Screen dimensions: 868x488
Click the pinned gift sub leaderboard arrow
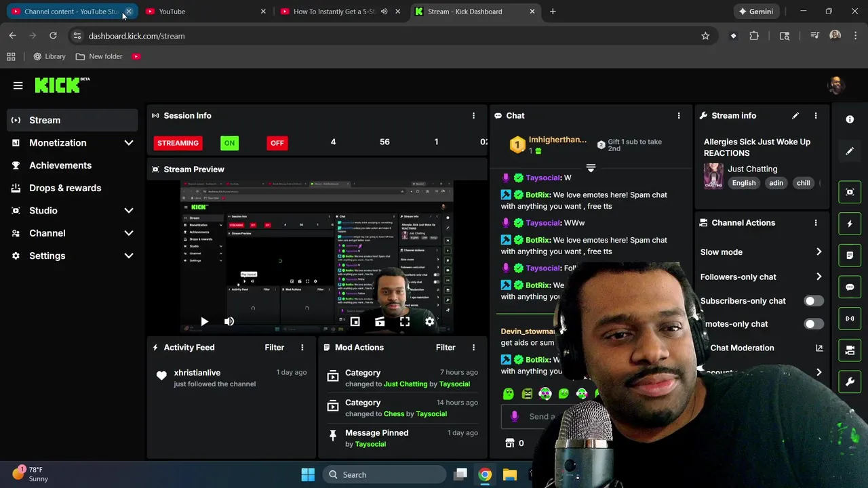pos(591,167)
